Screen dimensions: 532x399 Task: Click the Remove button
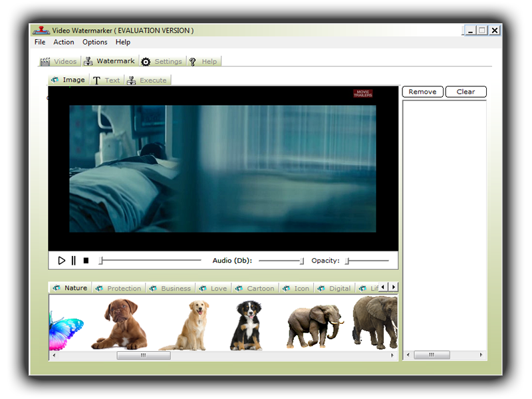click(x=422, y=92)
